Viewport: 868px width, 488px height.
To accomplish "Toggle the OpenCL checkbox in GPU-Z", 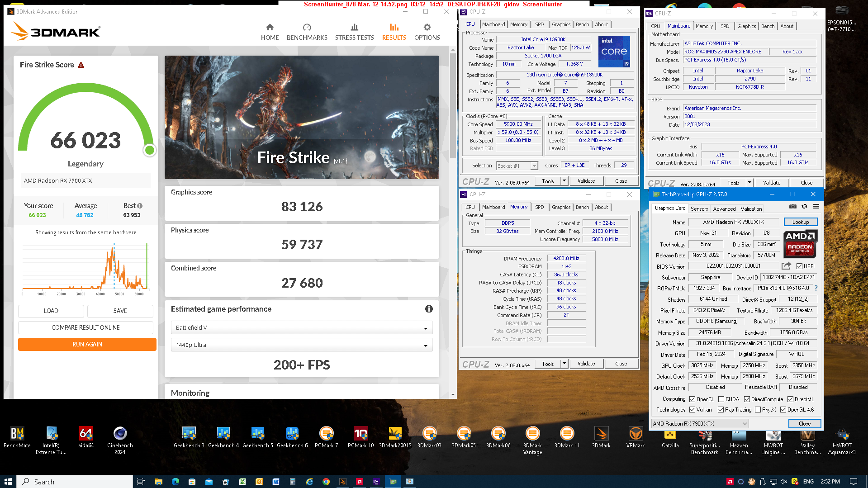I will [x=692, y=399].
